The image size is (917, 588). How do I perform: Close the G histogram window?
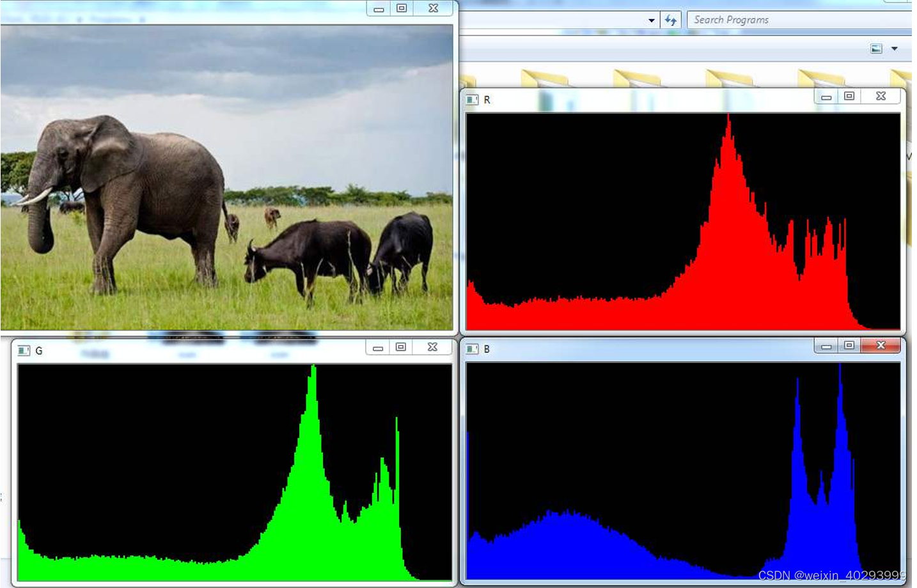point(432,347)
